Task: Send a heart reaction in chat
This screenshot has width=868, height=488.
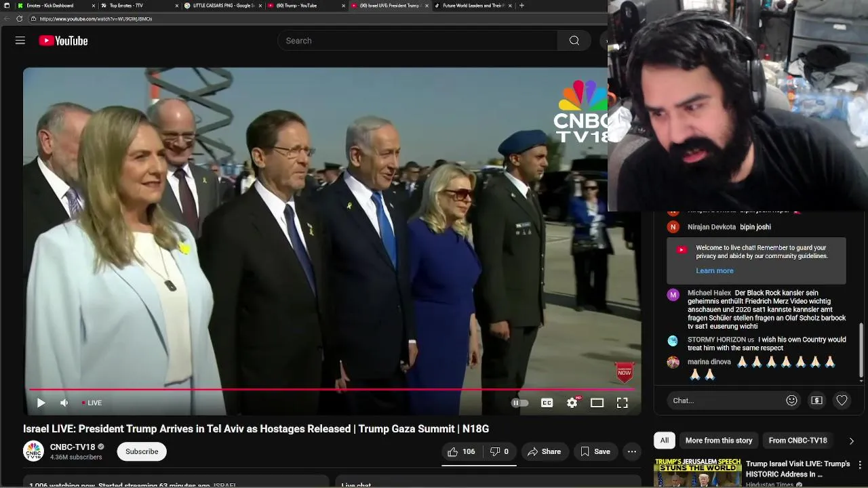Action: tap(842, 401)
